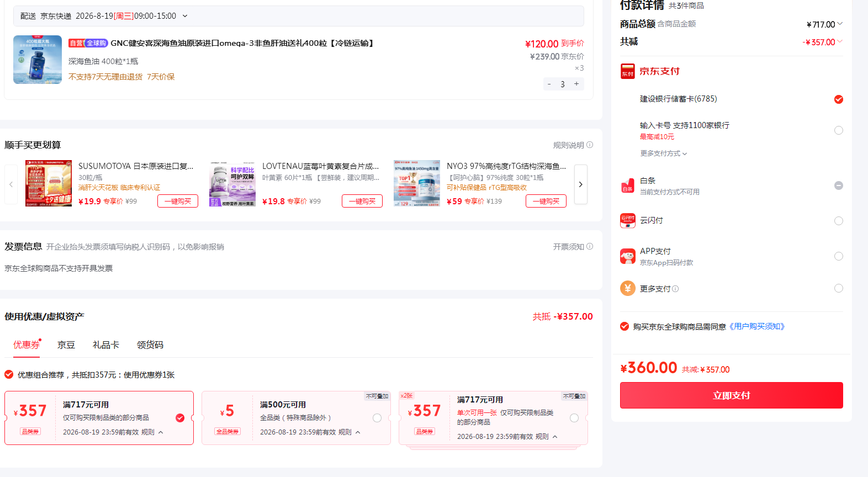Click the 自营 badge on GNC product
The image size is (868, 477).
[x=76, y=43]
